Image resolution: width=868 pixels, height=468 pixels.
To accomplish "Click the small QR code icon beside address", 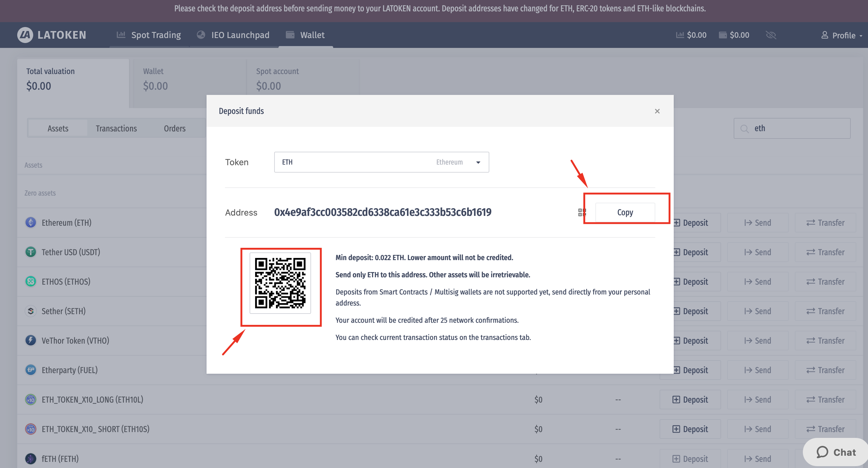I will tap(582, 213).
